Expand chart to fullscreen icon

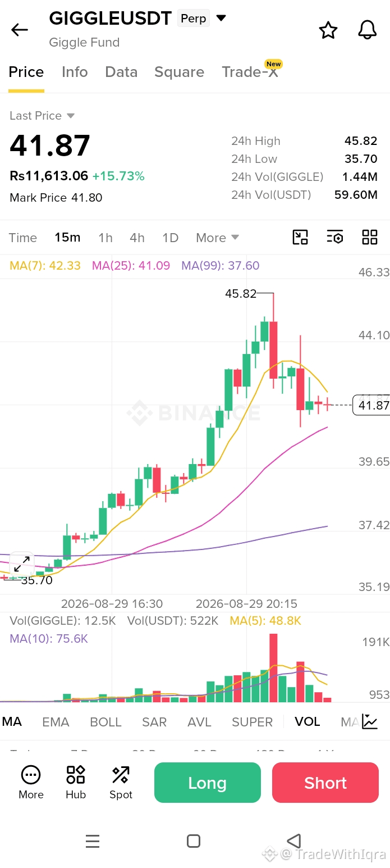pyautogui.click(x=21, y=563)
